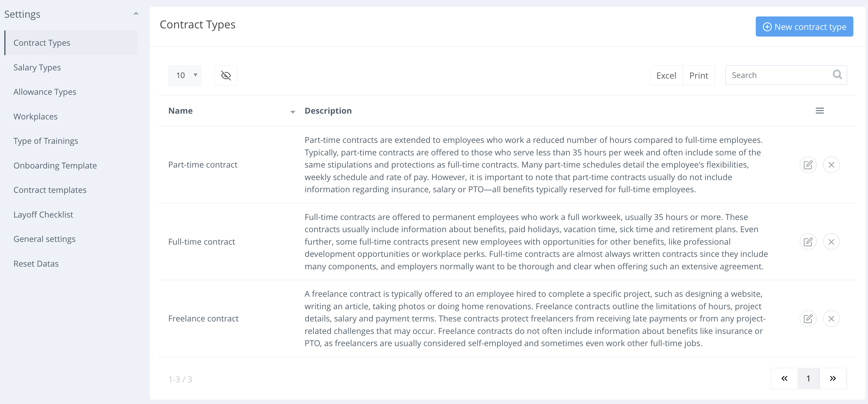Select Layoff Checklist in sidebar
868x404 pixels.
point(43,214)
